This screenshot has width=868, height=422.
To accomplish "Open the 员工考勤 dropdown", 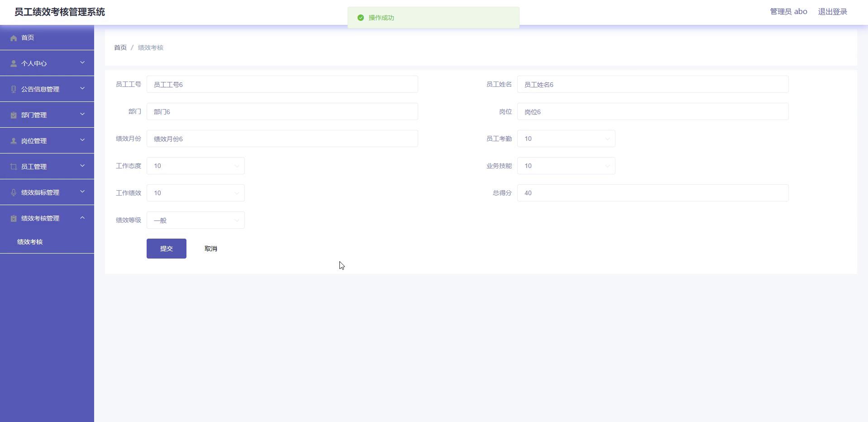I will 566,139.
